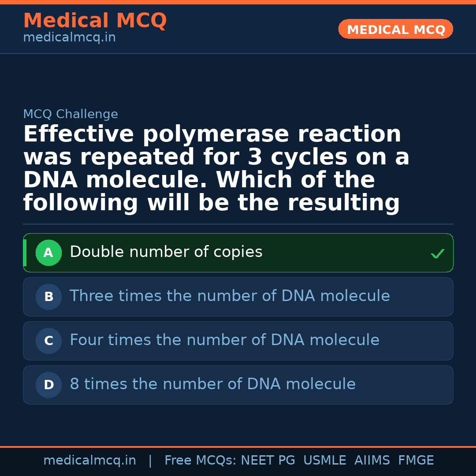The height and width of the screenshot is (476, 476).
Task: Open medicalmcq.in link in footer
Action: click(89, 461)
